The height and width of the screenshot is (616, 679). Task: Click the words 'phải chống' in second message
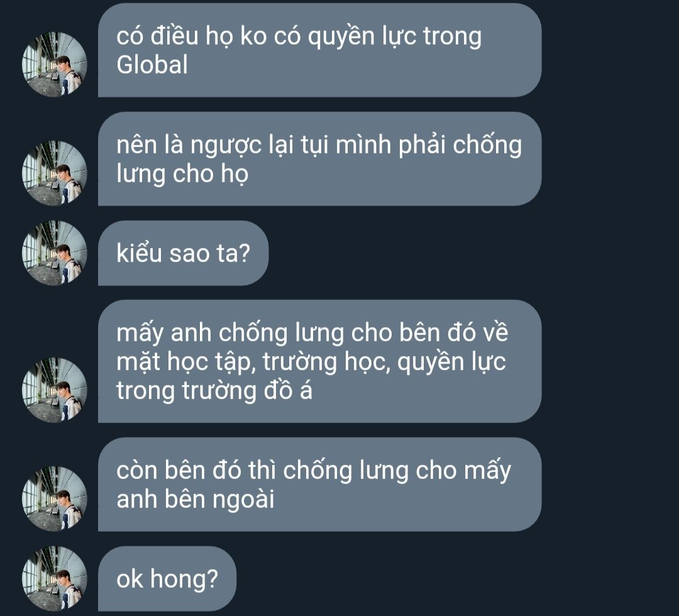460,145
